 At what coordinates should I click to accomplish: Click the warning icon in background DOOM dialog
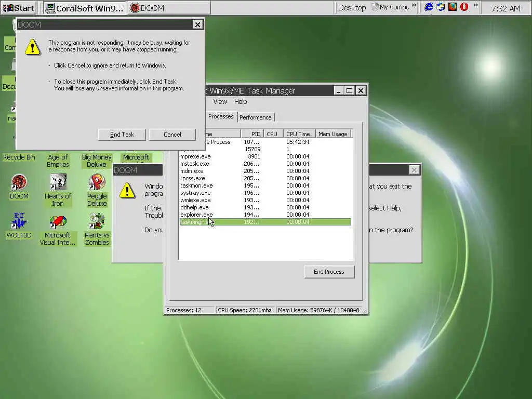click(x=127, y=190)
